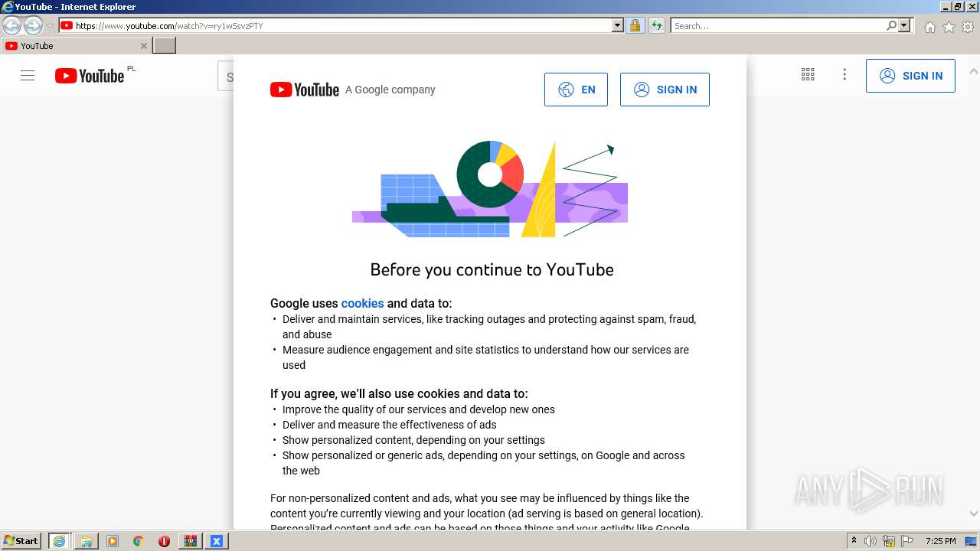Open the IE Tools gear icon
The width and height of the screenshot is (980, 551).
point(968,27)
